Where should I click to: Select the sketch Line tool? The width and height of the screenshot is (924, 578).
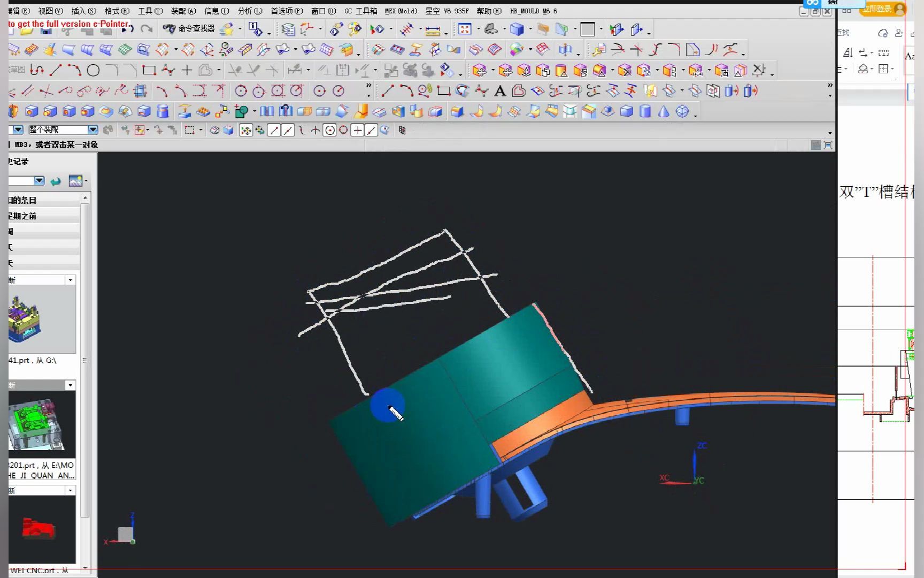(56, 70)
